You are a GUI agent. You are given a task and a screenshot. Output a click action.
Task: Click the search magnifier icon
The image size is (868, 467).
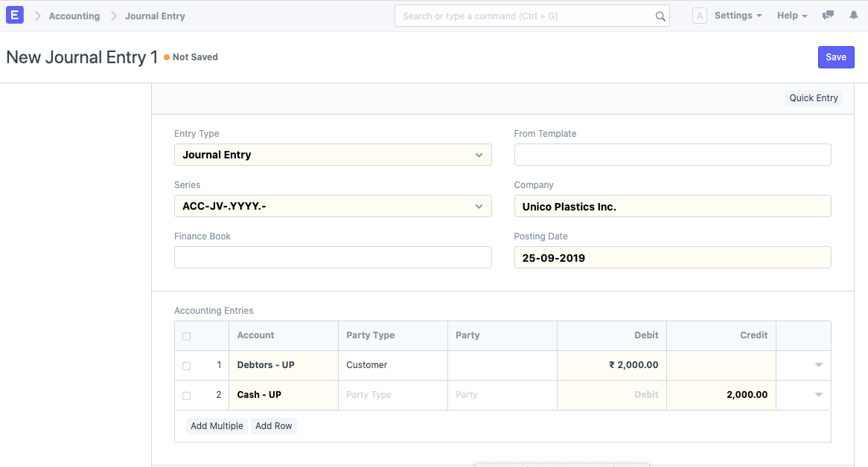660,15
